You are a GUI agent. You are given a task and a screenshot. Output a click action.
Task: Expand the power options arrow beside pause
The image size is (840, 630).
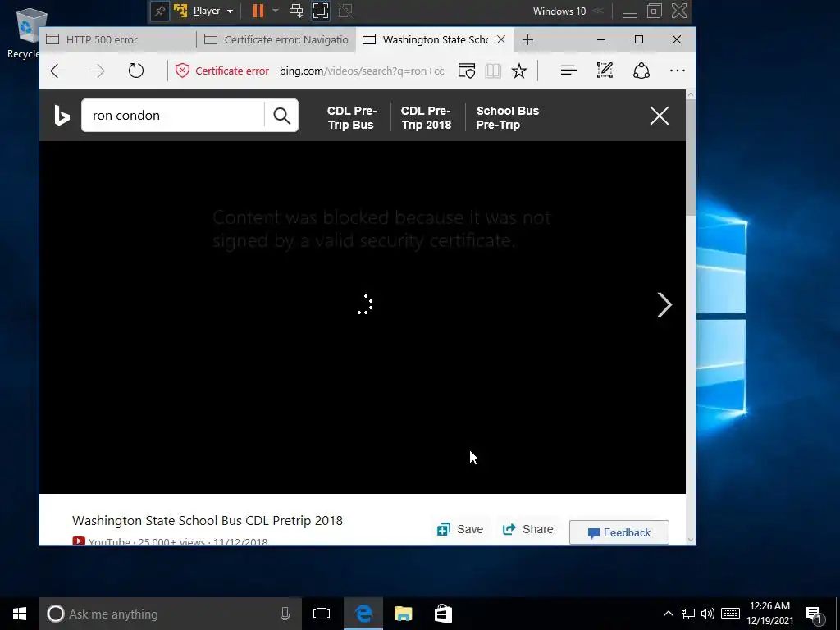tap(276, 11)
